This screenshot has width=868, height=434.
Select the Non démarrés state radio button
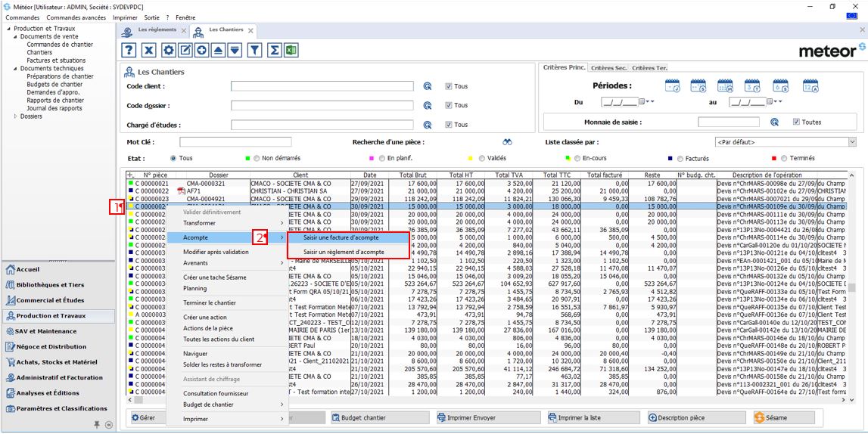click(x=257, y=158)
